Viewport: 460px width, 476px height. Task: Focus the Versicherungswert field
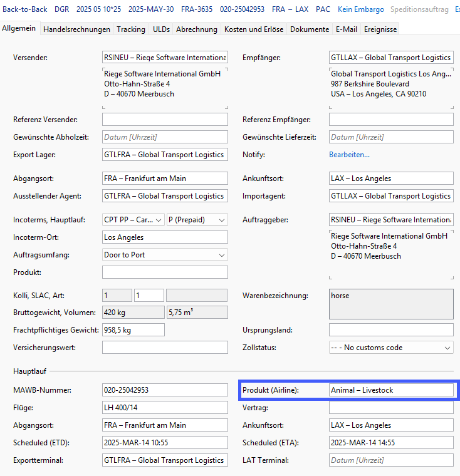[165, 348]
